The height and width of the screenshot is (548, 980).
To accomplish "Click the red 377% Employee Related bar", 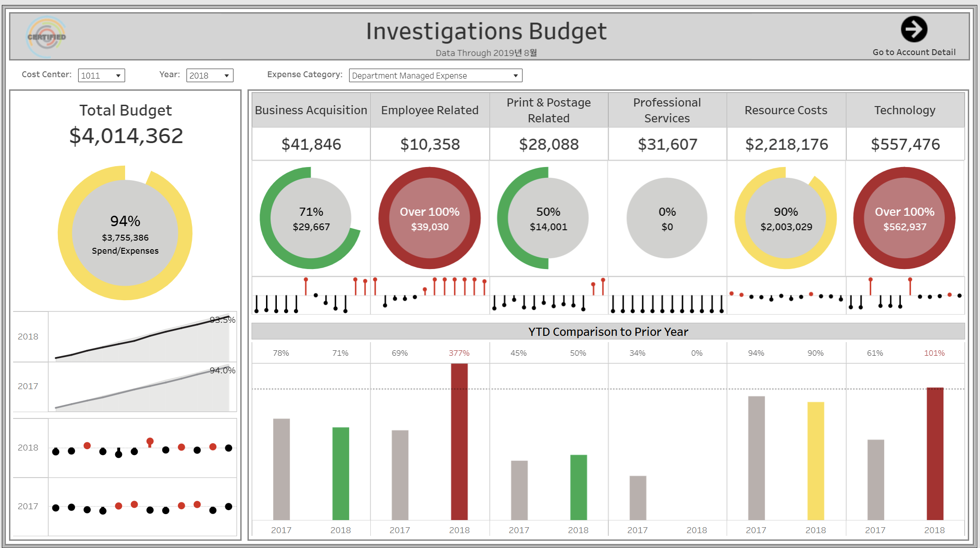I will tap(459, 441).
